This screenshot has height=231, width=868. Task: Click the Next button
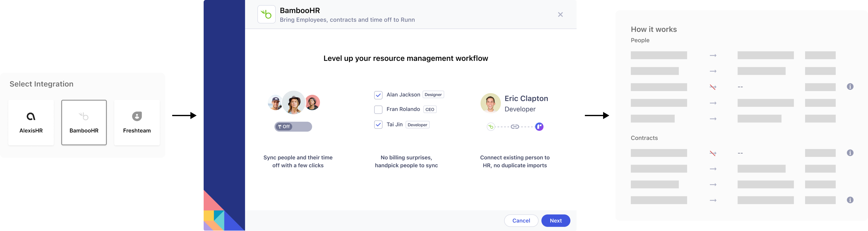click(x=556, y=221)
